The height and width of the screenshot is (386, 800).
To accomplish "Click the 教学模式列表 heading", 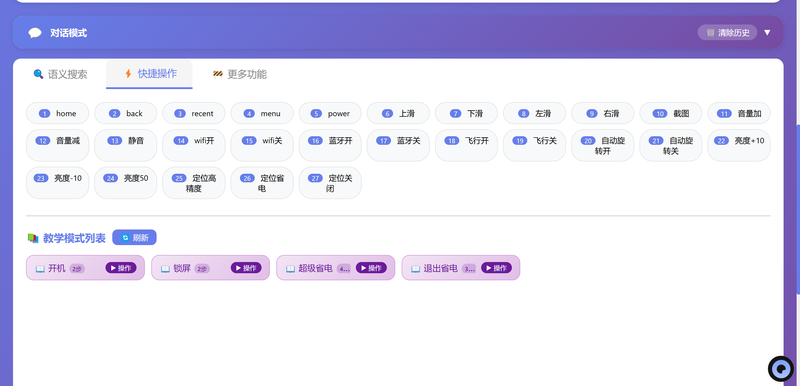I will (x=74, y=238).
